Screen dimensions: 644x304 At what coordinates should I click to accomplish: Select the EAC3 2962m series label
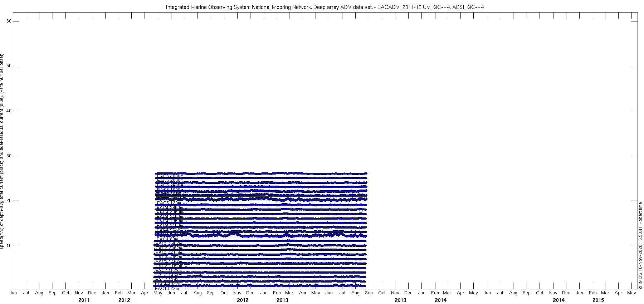(x=169, y=248)
